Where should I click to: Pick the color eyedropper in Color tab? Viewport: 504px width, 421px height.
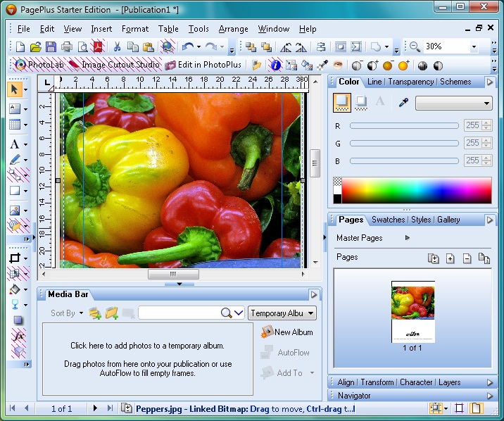(403, 103)
